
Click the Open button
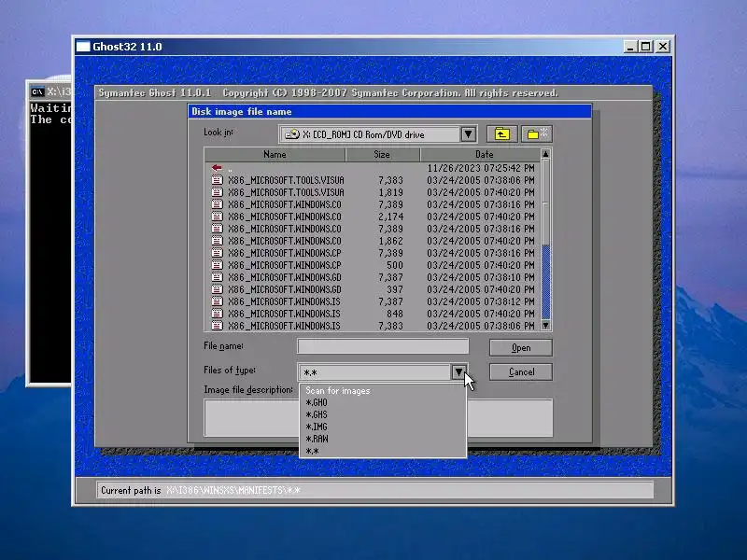click(521, 347)
